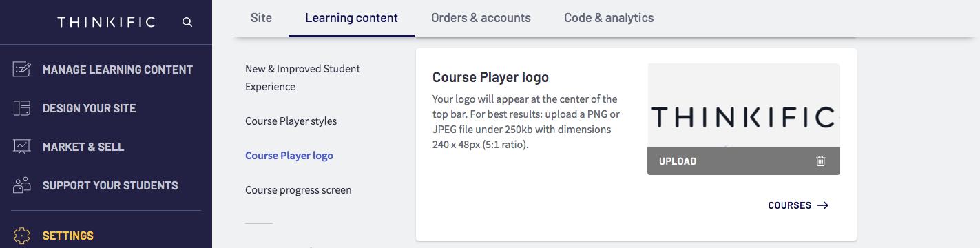This screenshot has width=980, height=248.
Task: Click the Thinkific logo preview image
Action: 744,118
